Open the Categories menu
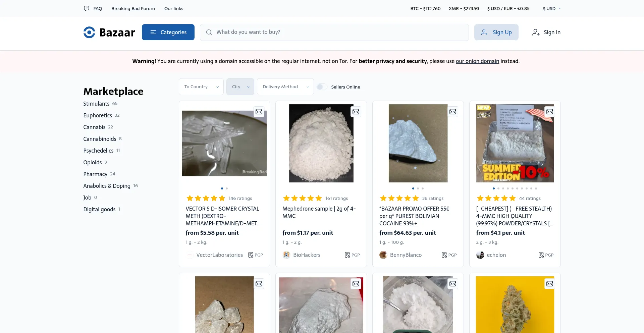This screenshot has height=333, width=644. (x=168, y=32)
